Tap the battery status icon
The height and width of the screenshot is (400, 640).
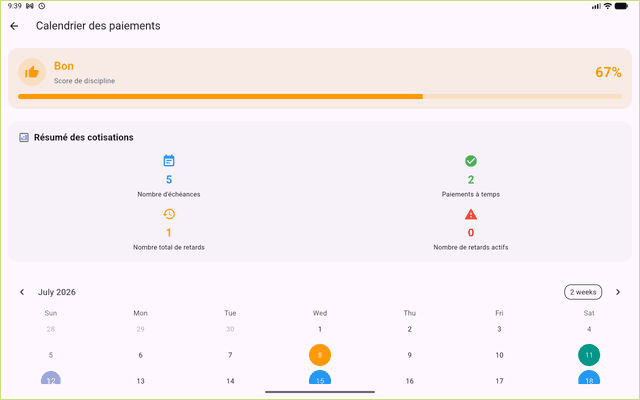621,6
